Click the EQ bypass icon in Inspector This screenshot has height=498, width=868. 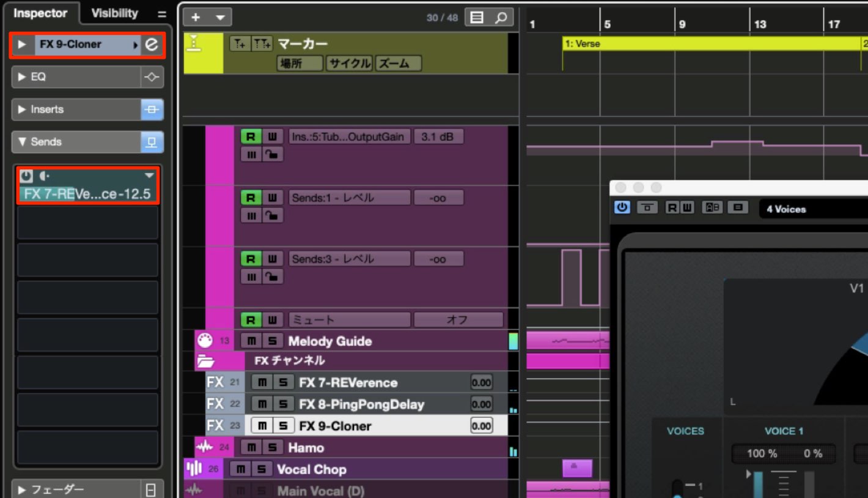(152, 77)
